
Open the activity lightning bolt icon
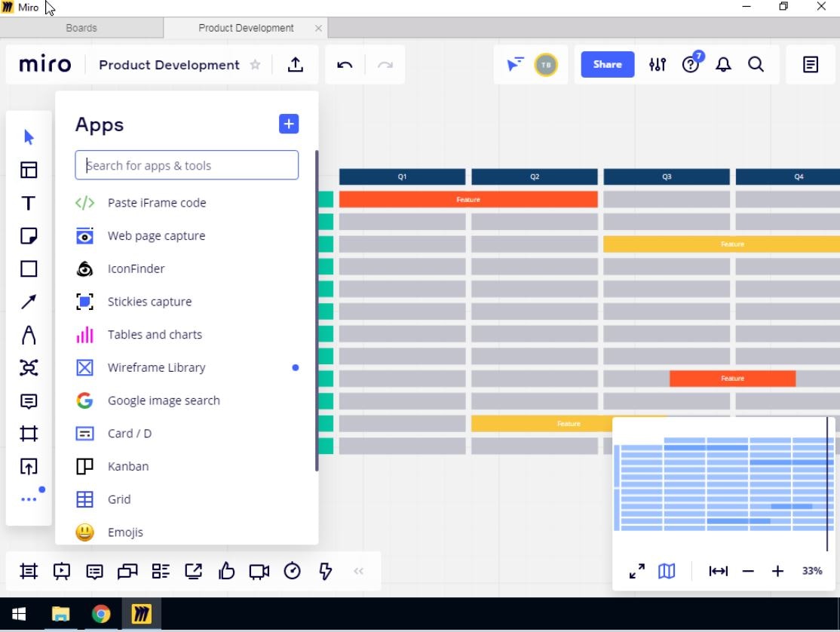[x=325, y=572]
